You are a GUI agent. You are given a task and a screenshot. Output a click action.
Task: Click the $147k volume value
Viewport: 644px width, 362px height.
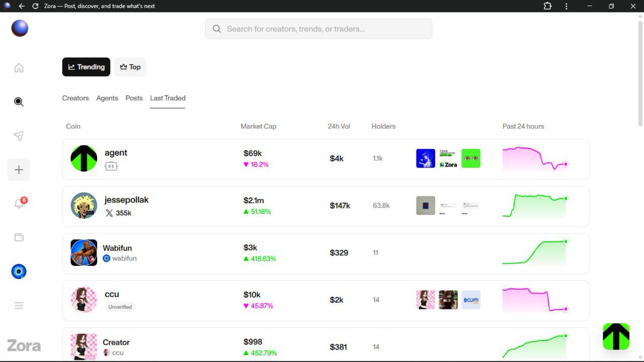coord(340,206)
